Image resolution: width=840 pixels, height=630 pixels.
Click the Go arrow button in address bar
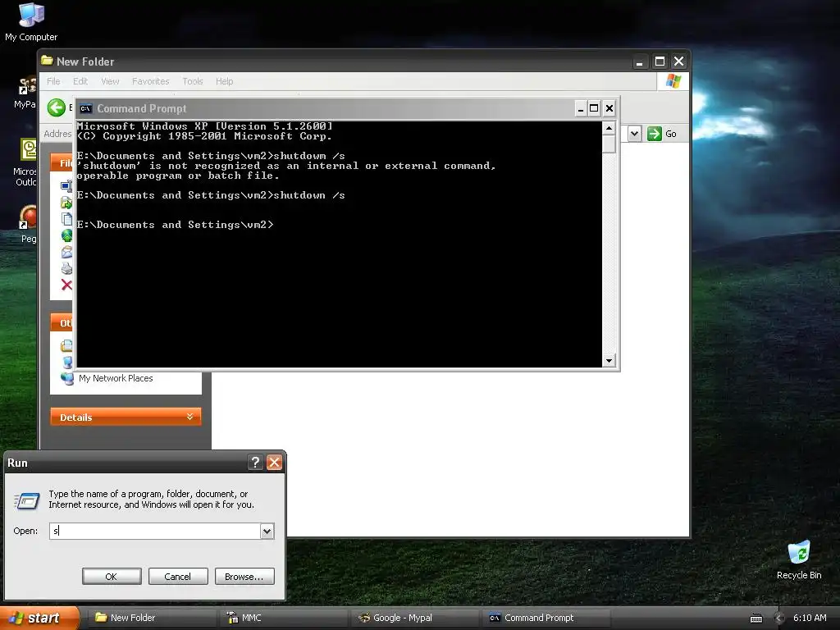click(x=654, y=134)
